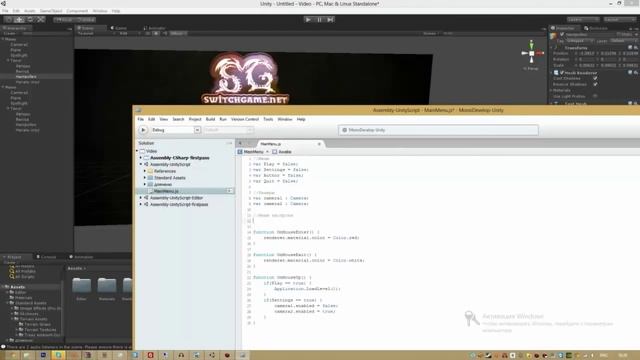This screenshot has width=640, height=360.
Task: Navigate back in MonoDevelop editor tab bar
Action: click(x=240, y=143)
